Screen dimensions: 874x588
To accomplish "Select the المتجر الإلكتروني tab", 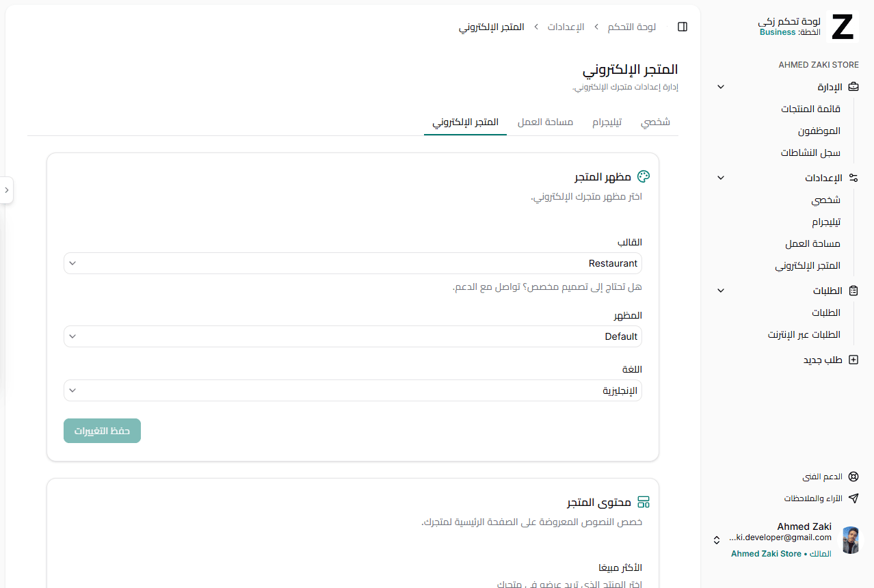I will (x=465, y=122).
